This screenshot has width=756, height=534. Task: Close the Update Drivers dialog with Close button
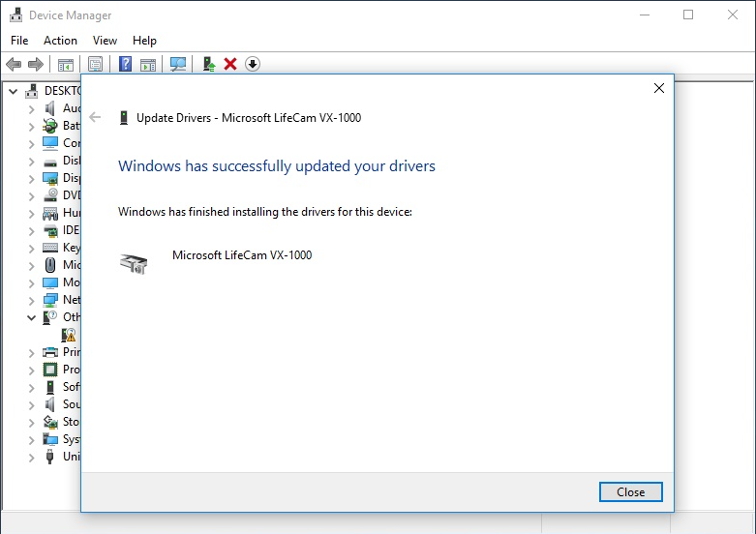[630, 492]
